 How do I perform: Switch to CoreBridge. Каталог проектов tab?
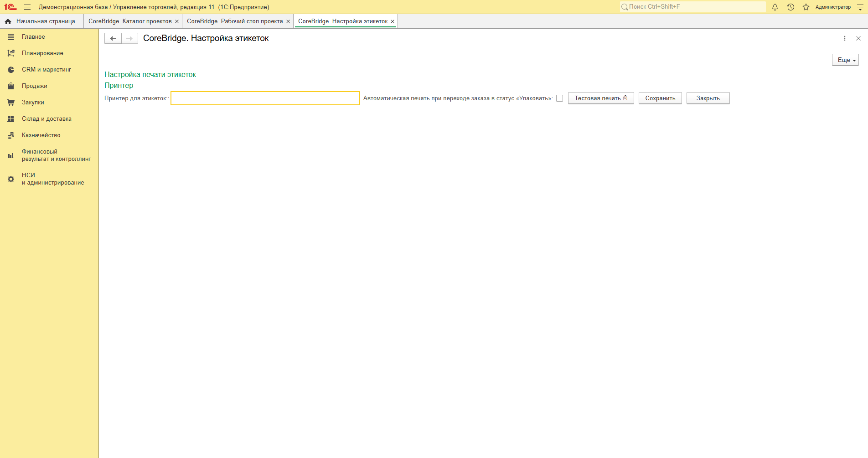click(x=130, y=21)
